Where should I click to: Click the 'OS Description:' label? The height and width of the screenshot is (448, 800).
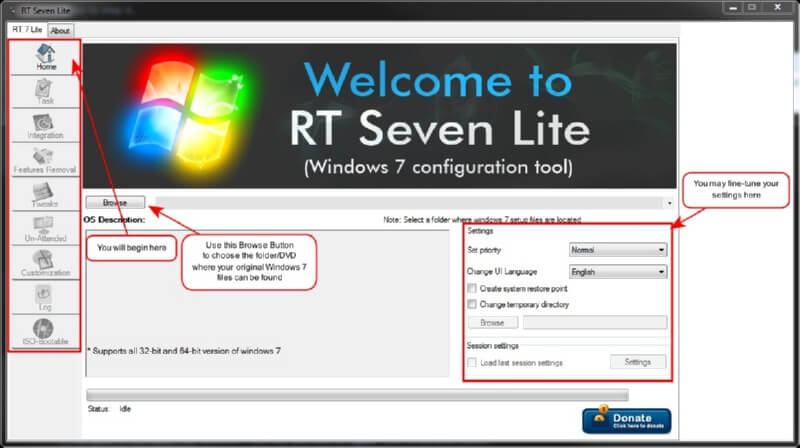pos(114,220)
